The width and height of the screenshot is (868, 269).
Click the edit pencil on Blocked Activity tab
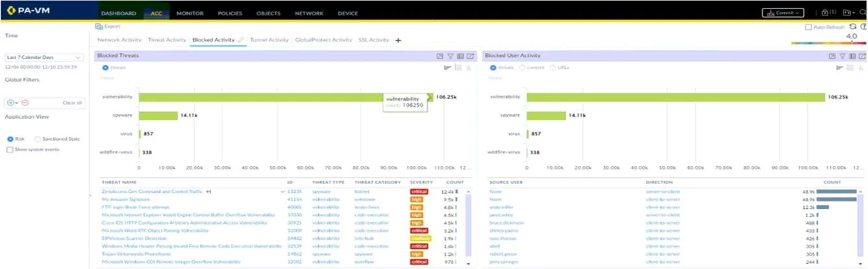(241, 40)
